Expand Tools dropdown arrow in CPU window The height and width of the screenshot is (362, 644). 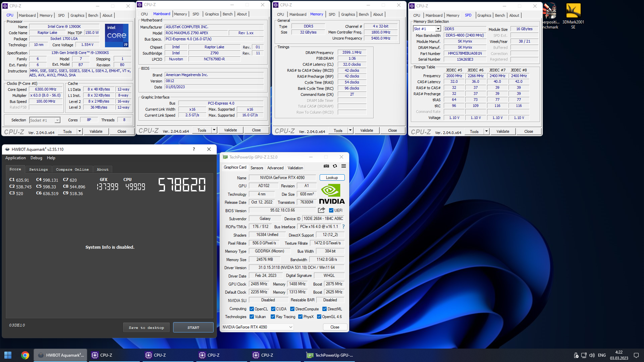[x=79, y=131]
